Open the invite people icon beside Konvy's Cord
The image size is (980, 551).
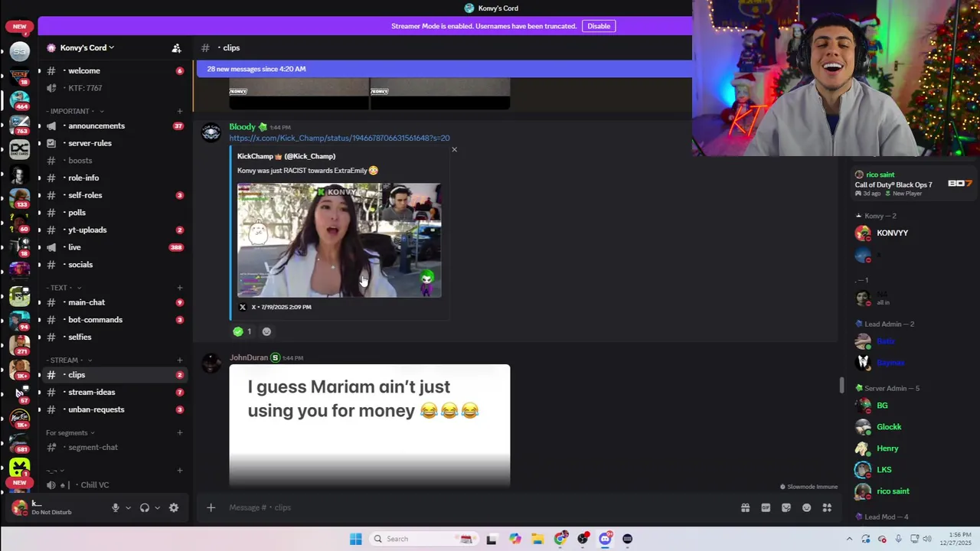[176, 47]
